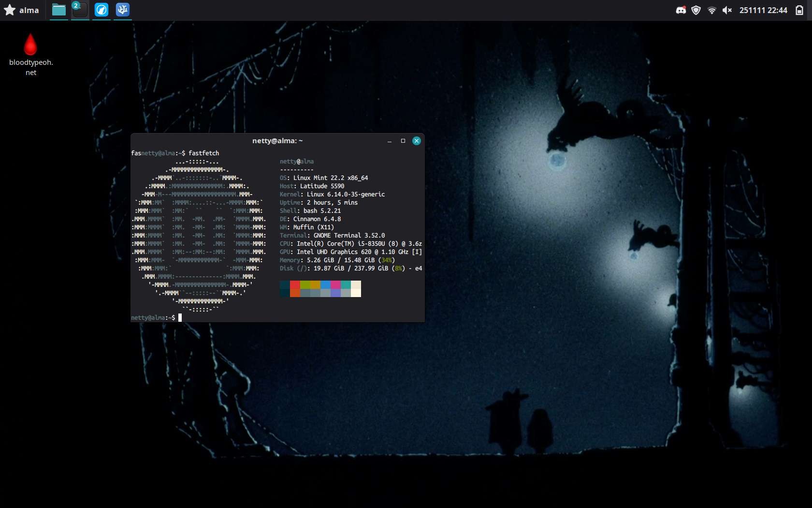This screenshot has width=812, height=508.
Task: Switch to the VSCodium panel icon
Action: tap(123, 10)
